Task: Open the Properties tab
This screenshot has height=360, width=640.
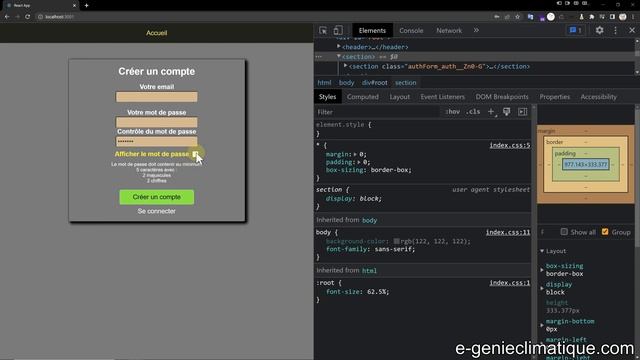Action: click(554, 97)
